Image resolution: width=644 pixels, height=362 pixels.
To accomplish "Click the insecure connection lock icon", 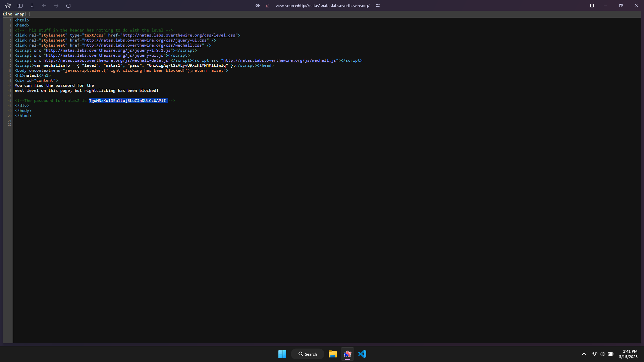I will point(268,6).
